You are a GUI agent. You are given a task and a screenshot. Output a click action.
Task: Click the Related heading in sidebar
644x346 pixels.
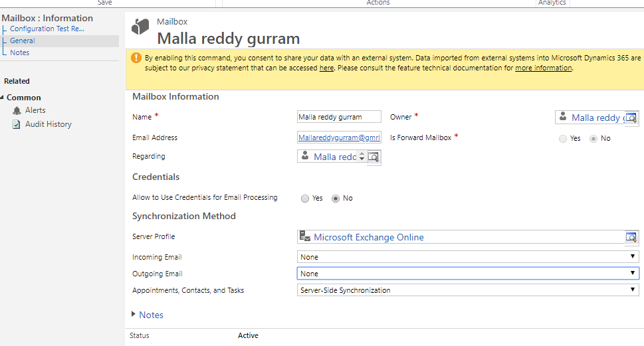(17, 81)
